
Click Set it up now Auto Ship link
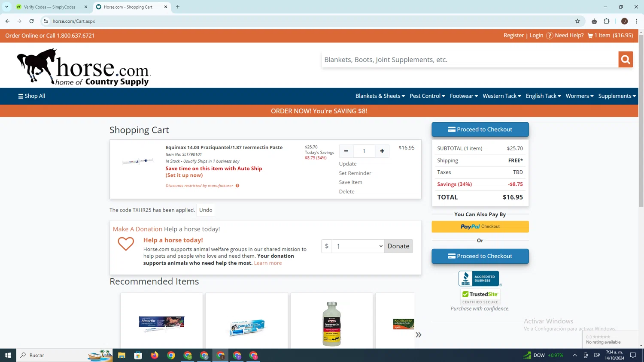click(x=184, y=175)
